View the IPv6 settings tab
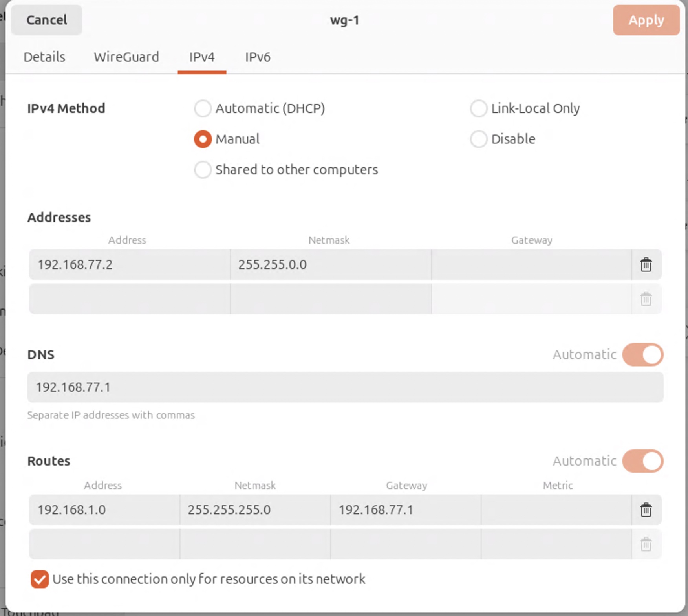This screenshot has height=616, width=688. pos(257,57)
